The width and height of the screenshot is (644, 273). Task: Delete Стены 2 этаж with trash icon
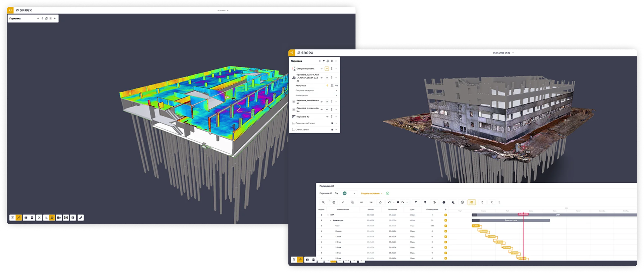pos(332,130)
